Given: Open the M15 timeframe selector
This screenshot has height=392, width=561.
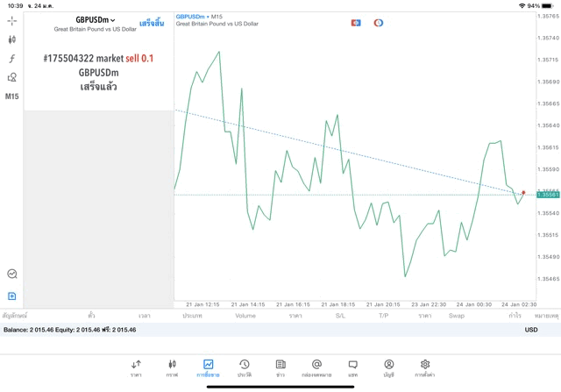Looking at the screenshot, I should pos(12,96).
